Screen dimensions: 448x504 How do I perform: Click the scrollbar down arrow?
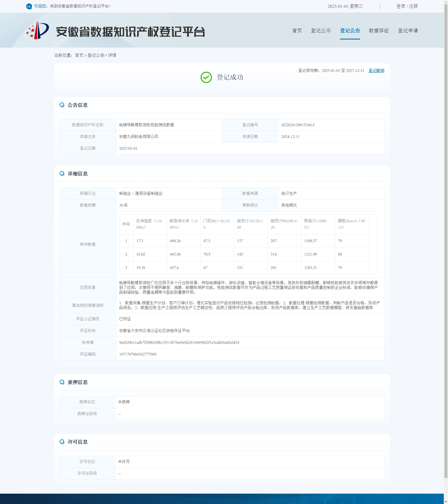[446, 502]
